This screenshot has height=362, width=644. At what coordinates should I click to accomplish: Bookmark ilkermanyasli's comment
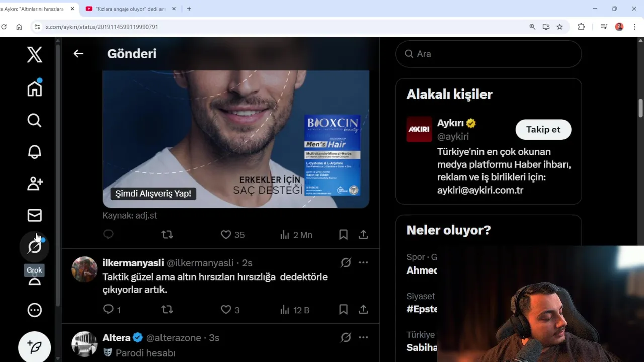(343, 310)
